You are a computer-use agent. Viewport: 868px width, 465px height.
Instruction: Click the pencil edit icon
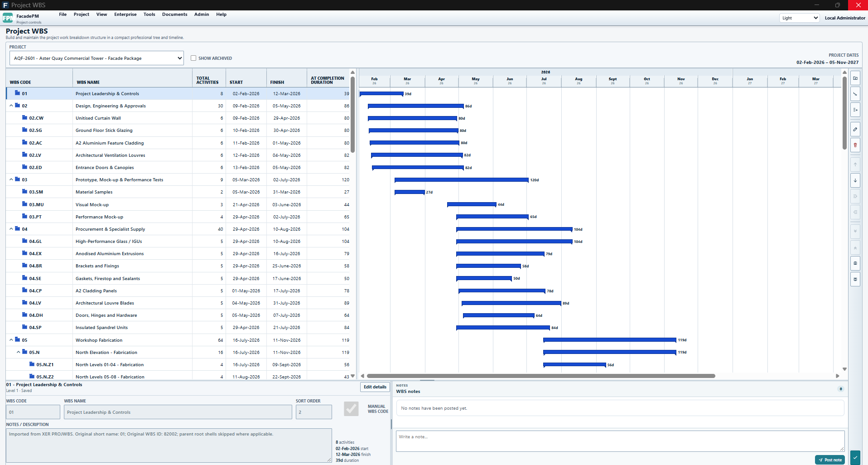coord(855,129)
